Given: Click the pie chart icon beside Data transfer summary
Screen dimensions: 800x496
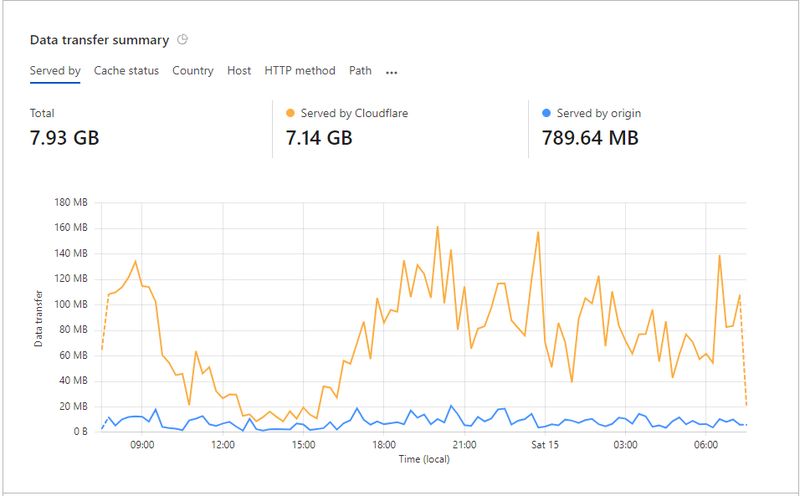Looking at the screenshot, I should tap(183, 40).
